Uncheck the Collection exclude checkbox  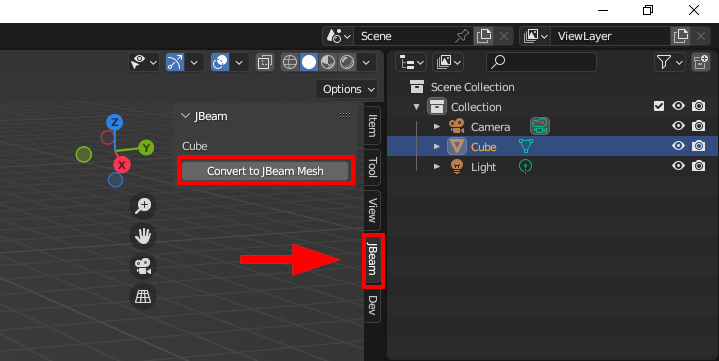tap(659, 106)
